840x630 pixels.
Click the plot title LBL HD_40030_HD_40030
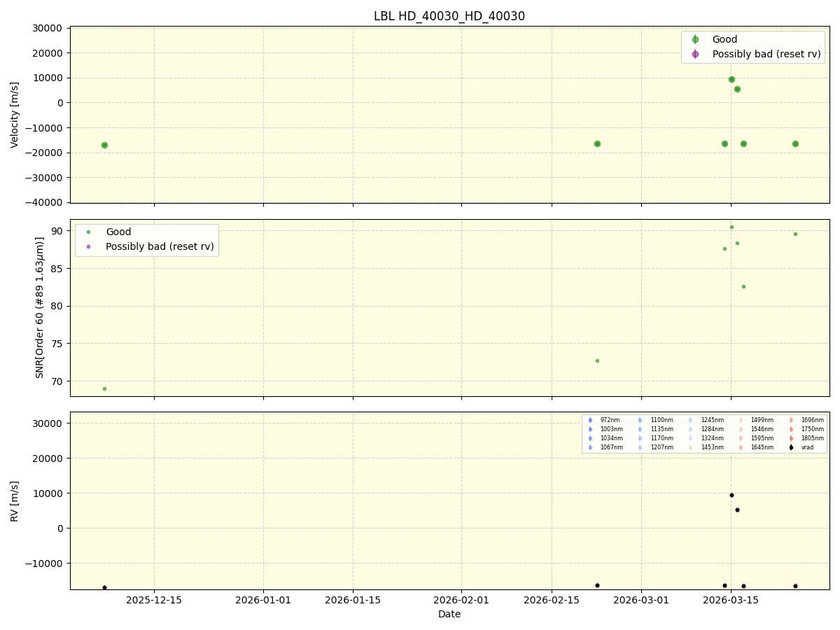pos(449,16)
